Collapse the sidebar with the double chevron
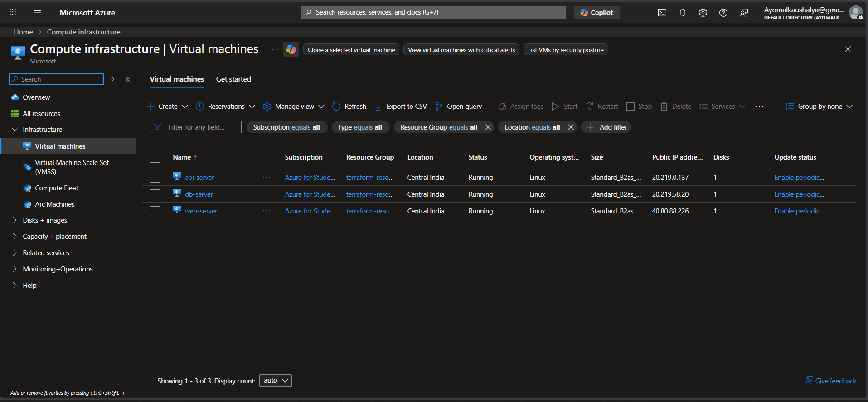868x402 pixels. click(x=128, y=79)
